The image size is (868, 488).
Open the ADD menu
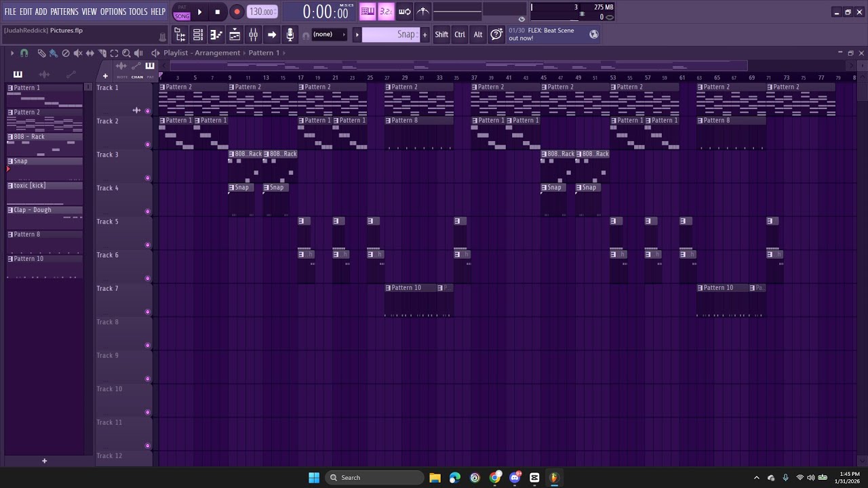tap(41, 12)
